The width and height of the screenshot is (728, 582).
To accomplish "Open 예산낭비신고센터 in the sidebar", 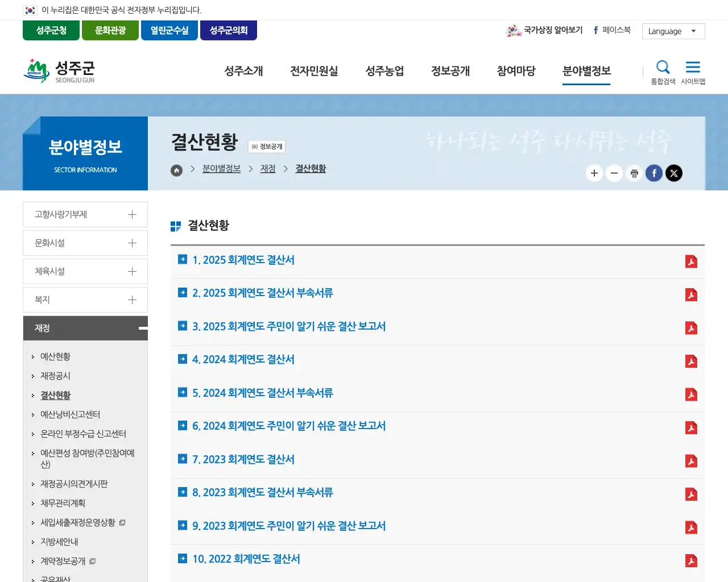I will (70, 415).
